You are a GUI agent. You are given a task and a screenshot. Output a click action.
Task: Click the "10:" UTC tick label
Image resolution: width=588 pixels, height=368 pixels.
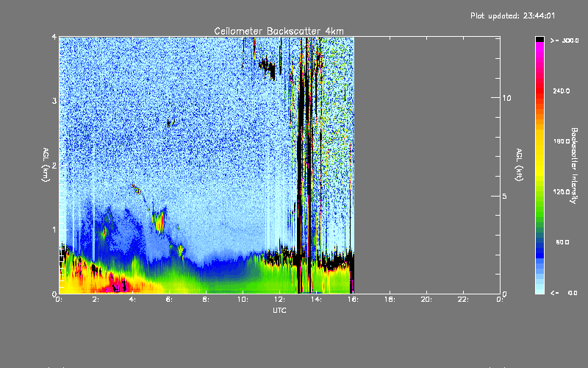pyautogui.click(x=243, y=300)
